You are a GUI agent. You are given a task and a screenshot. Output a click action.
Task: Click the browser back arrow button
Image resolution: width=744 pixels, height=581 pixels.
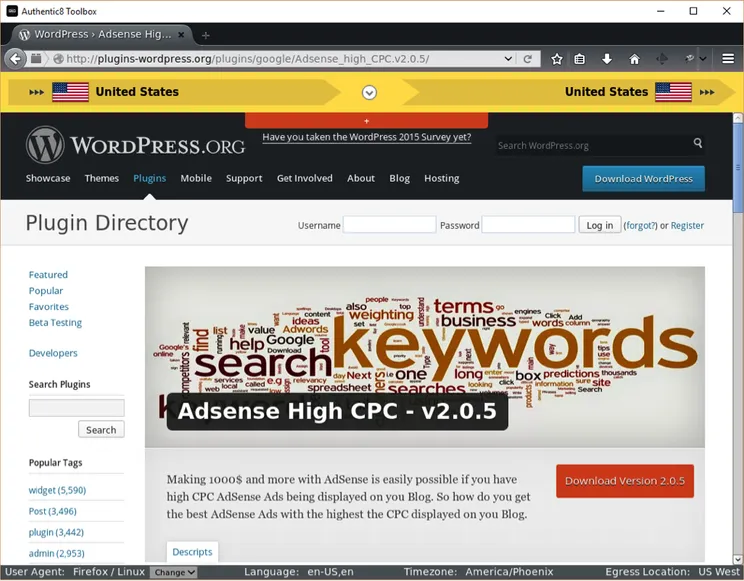(16, 59)
